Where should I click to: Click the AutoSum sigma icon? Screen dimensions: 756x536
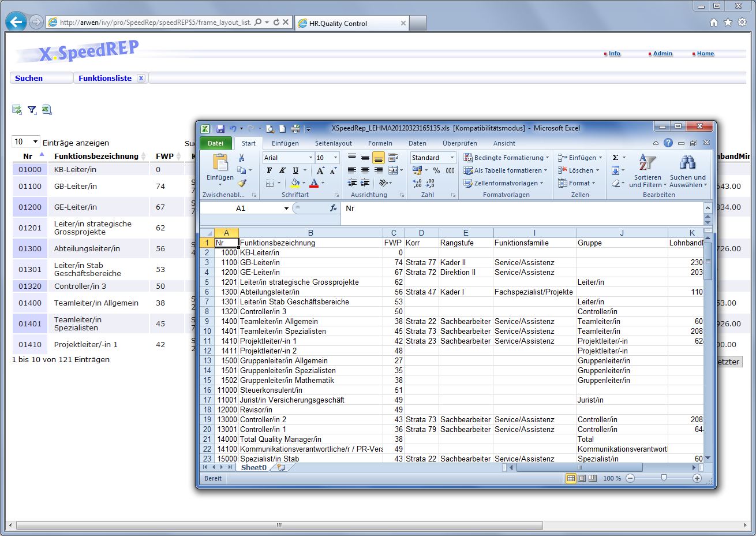pos(615,158)
